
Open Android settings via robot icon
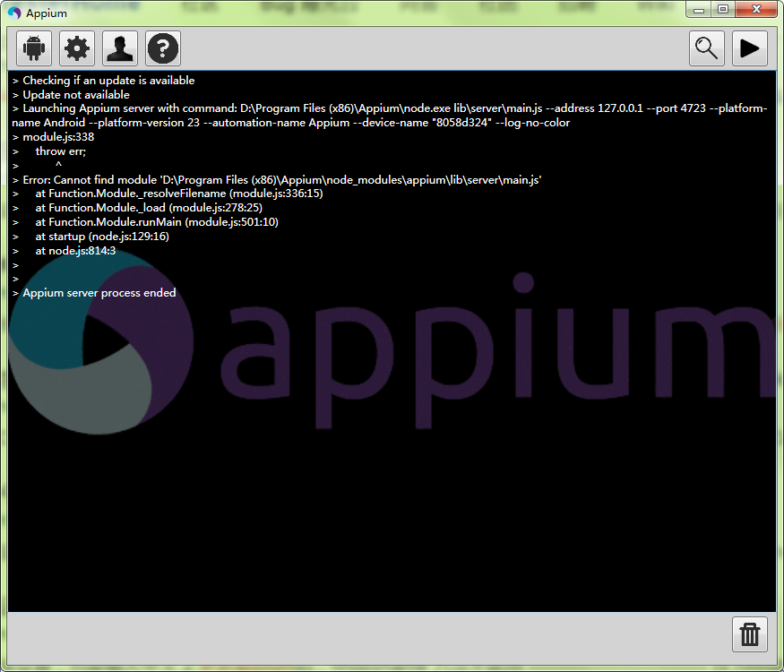(34, 48)
